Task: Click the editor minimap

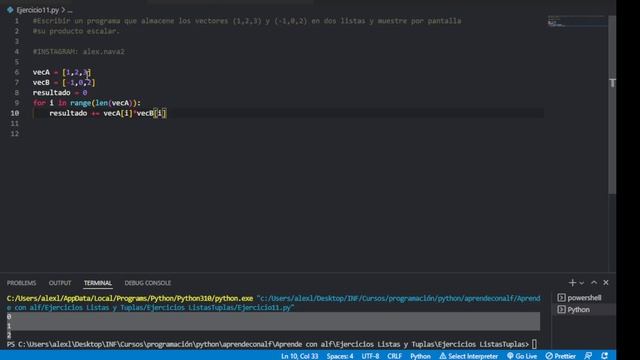Action: tap(577, 22)
